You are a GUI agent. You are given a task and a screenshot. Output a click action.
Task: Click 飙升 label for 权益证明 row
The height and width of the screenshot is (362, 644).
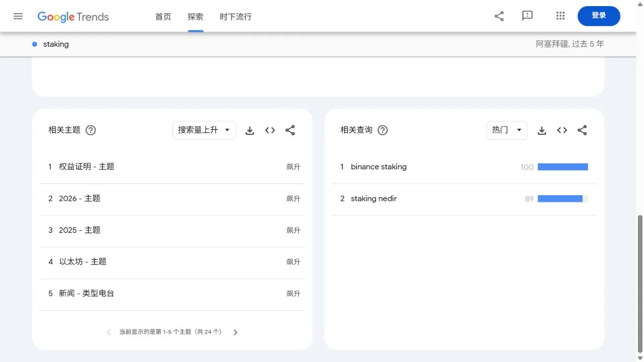tap(293, 167)
